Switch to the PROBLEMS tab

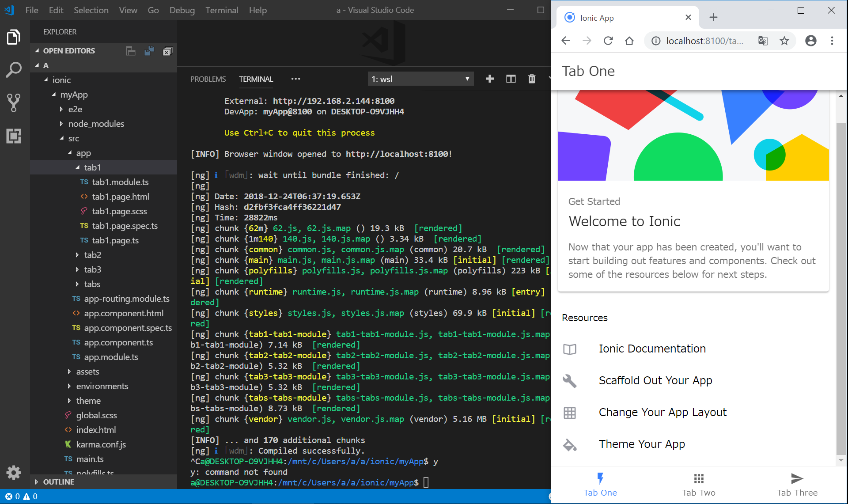(x=208, y=79)
